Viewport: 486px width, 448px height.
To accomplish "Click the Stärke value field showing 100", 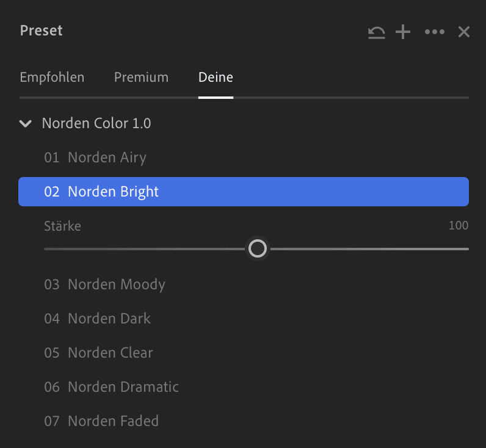I will click(x=459, y=225).
